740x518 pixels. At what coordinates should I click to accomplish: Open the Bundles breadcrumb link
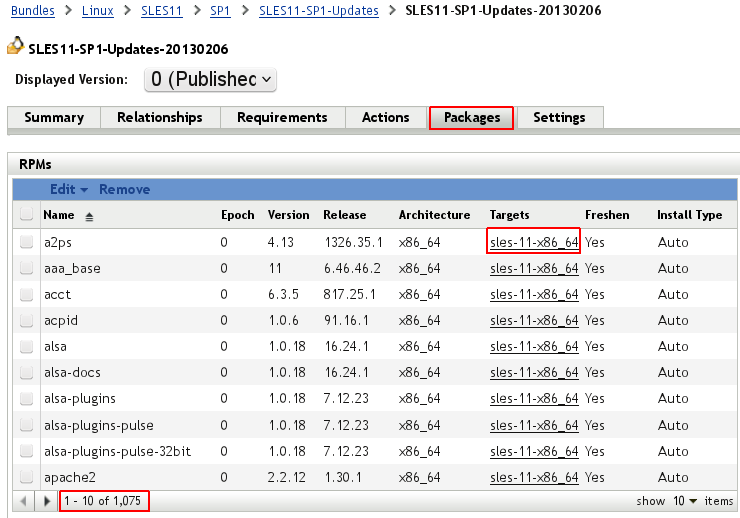pyautogui.click(x=33, y=10)
